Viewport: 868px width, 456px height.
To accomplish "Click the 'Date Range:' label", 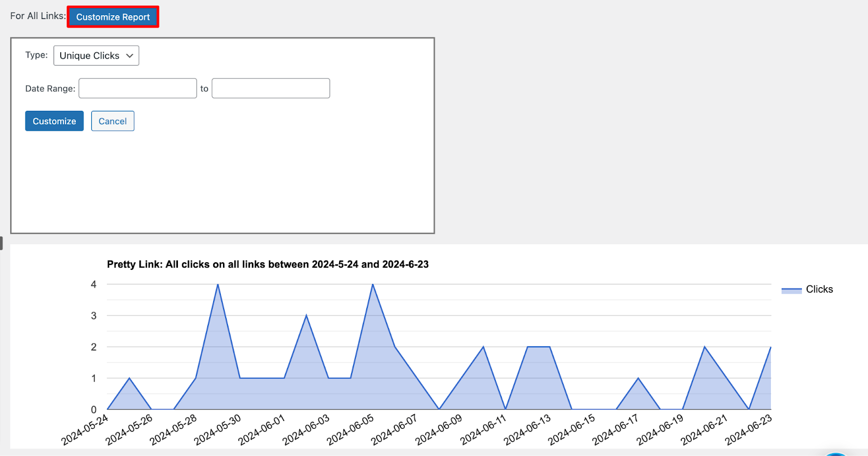I will coord(50,88).
